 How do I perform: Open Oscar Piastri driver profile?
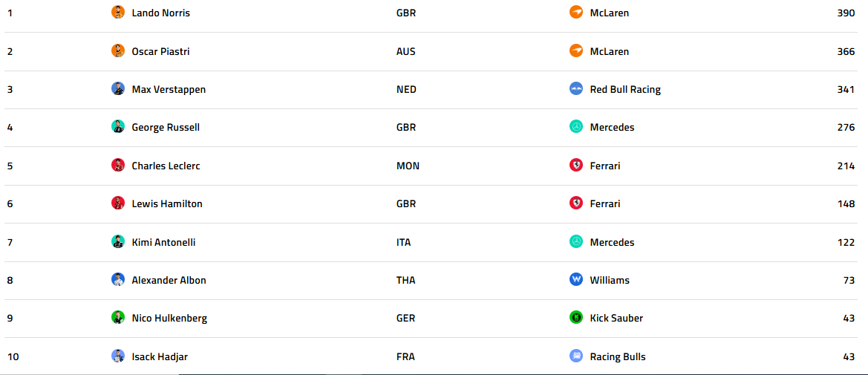point(160,51)
